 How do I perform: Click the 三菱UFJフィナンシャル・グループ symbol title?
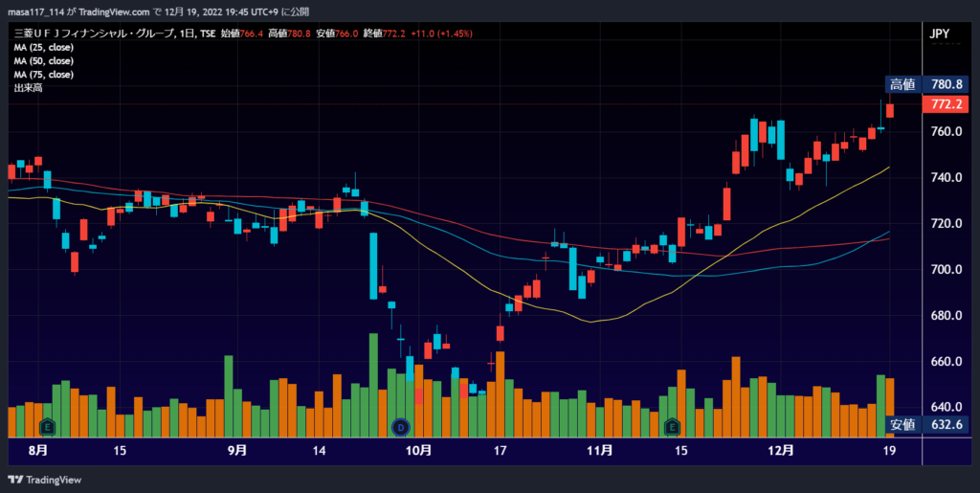pyautogui.click(x=94, y=34)
